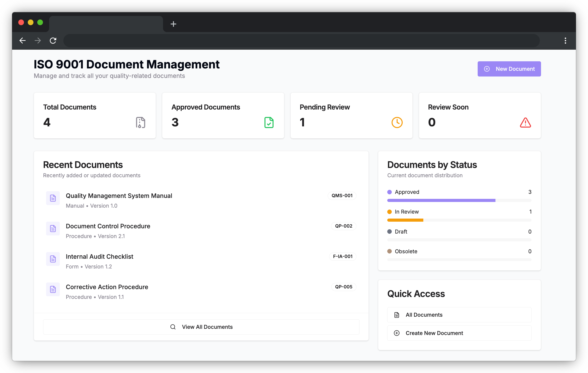Image resolution: width=588 pixels, height=373 pixels.
Task: Click the Internal Audit Checklist document icon
Action: pos(53,259)
